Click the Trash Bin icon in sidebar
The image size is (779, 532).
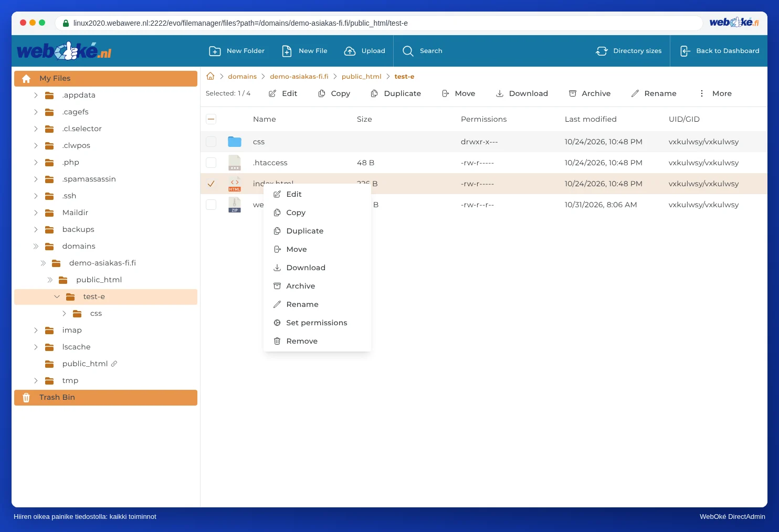coord(26,398)
